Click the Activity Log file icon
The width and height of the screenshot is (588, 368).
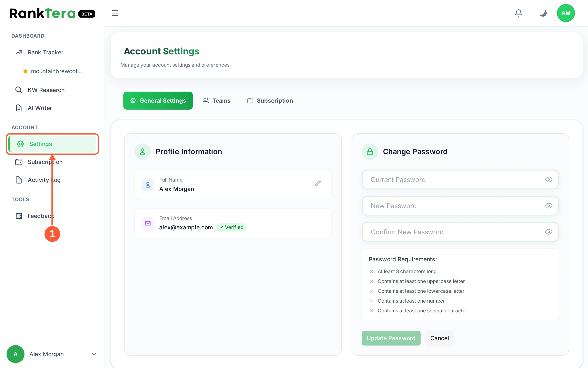pos(19,180)
